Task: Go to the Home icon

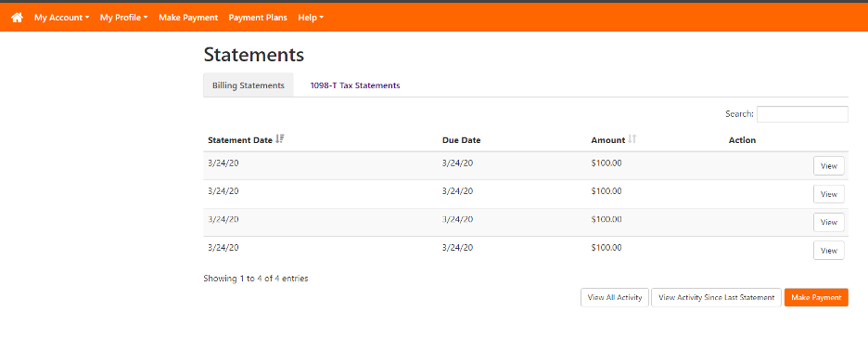Action: click(18, 18)
